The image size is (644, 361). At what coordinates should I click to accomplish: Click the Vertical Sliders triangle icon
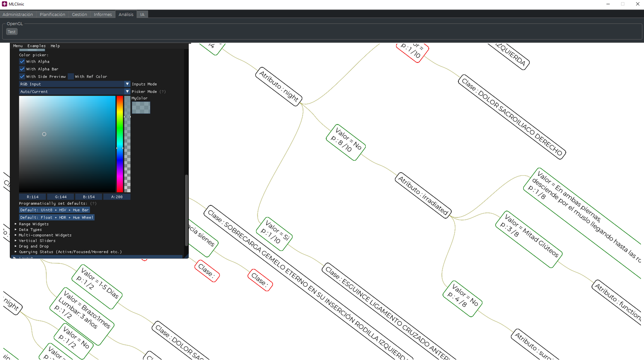point(16,241)
